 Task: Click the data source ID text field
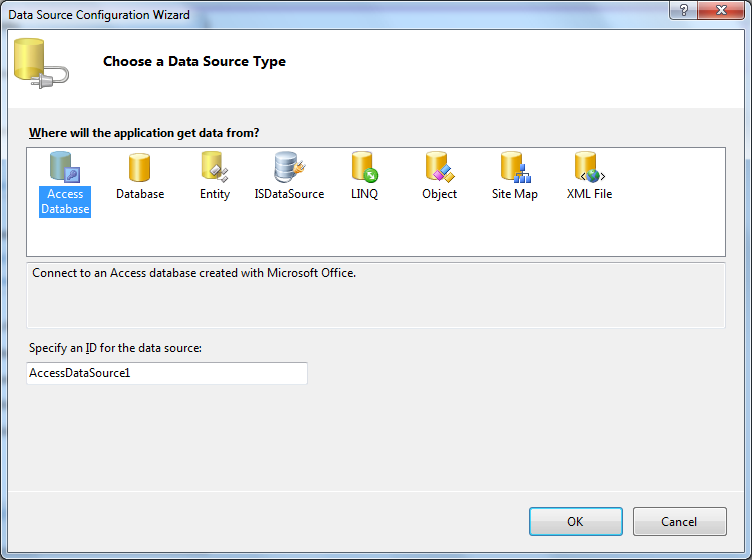point(167,373)
